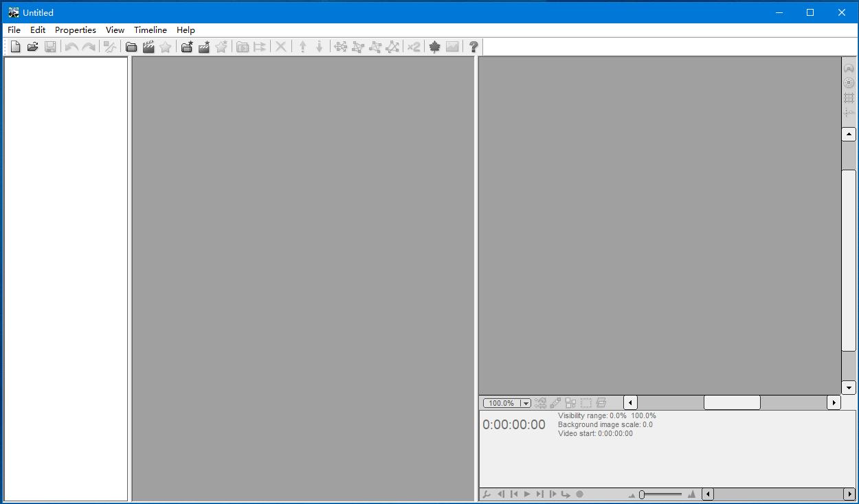Open the Help menu
Image resolution: width=859 pixels, height=504 pixels.
(x=186, y=30)
